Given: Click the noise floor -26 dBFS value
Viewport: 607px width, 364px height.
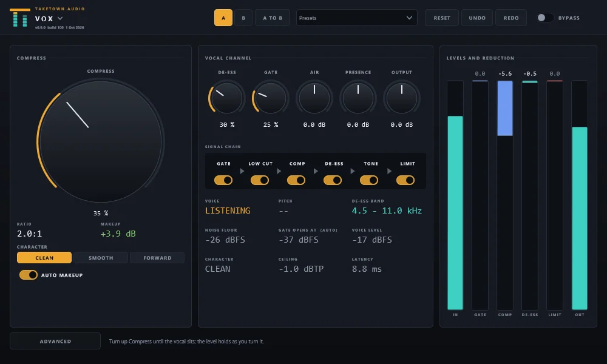Looking at the screenshot, I should click(225, 240).
